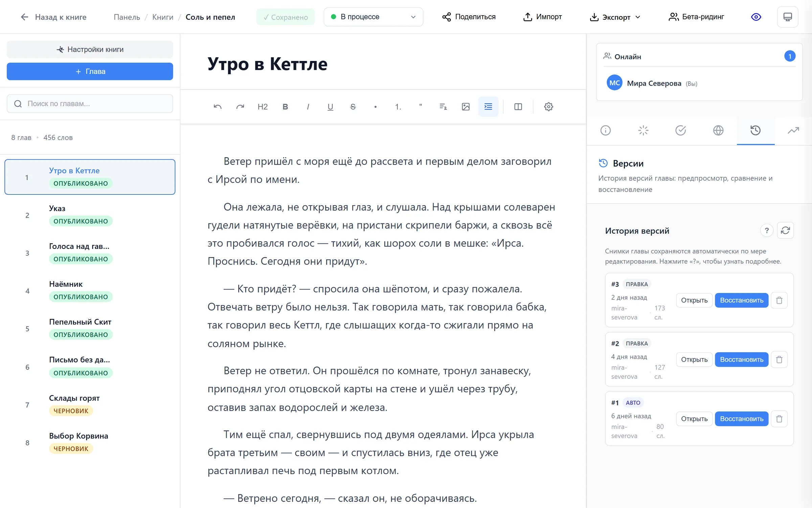Toggle the paragraph indent button
The width and height of the screenshot is (812, 508).
click(488, 107)
